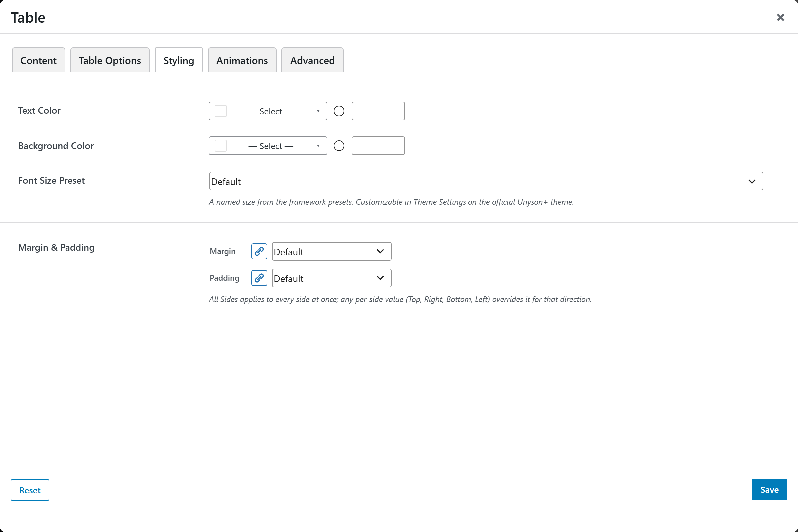
Task: Click the Font Size Preset label
Action: (x=52, y=180)
